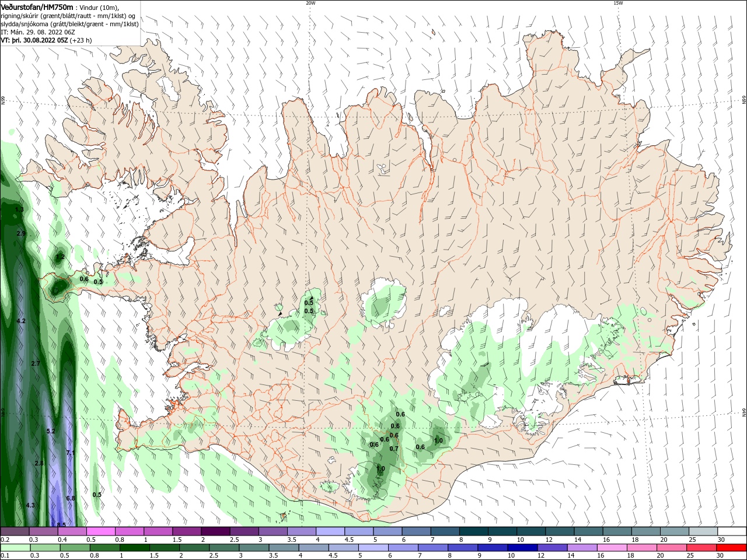The width and height of the screenshot is (747, 560).
Task: Click the '(+23 h)' forecast offset text
Action: coord(80,40)
